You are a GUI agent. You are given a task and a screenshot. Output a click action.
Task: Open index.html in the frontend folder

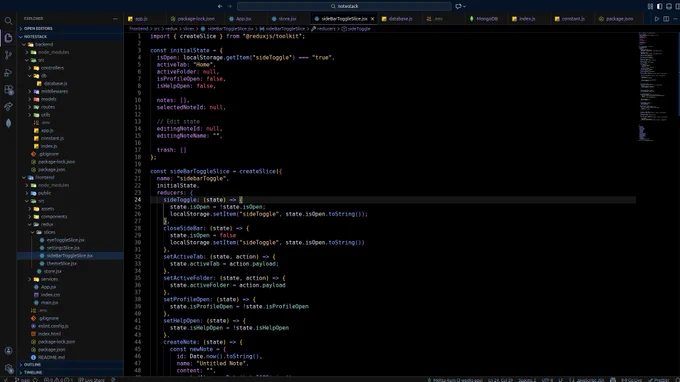(70, 334)
